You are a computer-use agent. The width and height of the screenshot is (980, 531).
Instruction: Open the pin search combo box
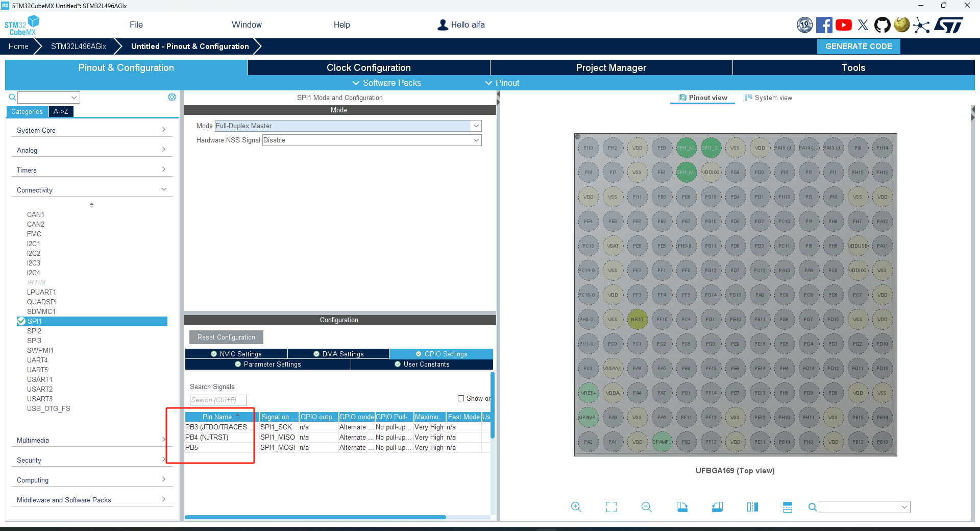click(x=865, y=507)
